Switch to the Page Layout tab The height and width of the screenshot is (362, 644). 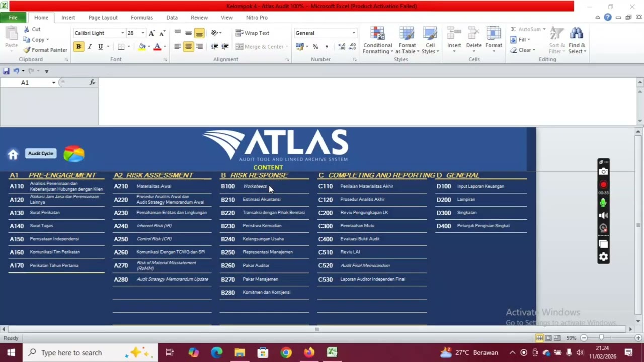click(103, 17)
